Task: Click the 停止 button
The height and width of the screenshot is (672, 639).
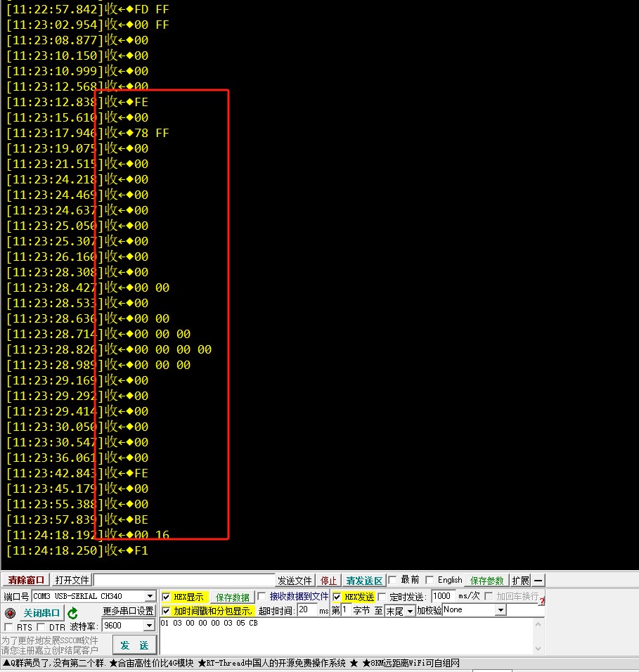Action: 329,581
